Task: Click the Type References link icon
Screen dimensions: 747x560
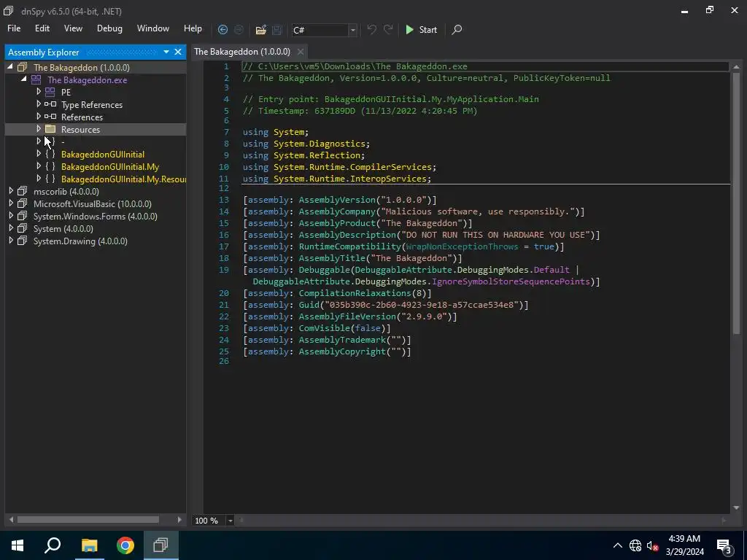Action: 50,104
